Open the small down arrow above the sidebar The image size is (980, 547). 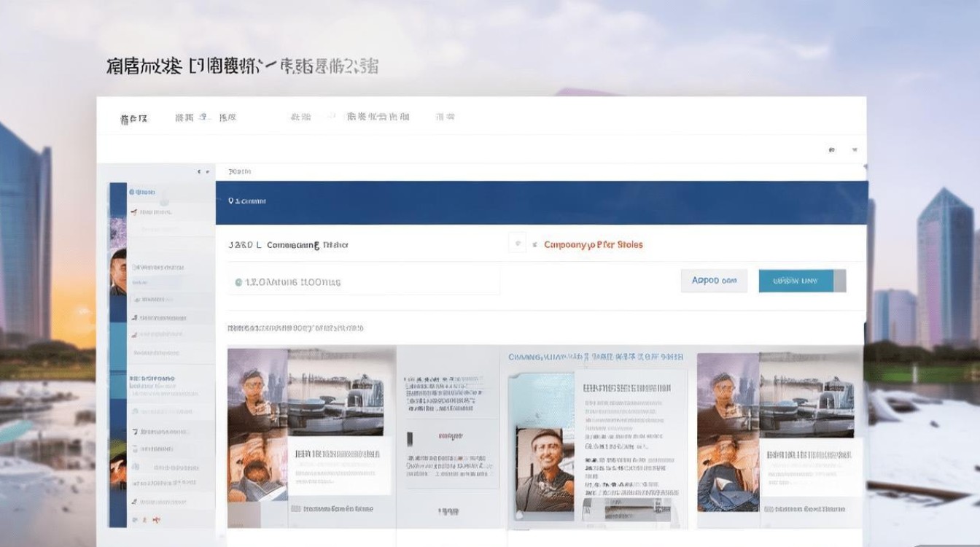point(209,171)
